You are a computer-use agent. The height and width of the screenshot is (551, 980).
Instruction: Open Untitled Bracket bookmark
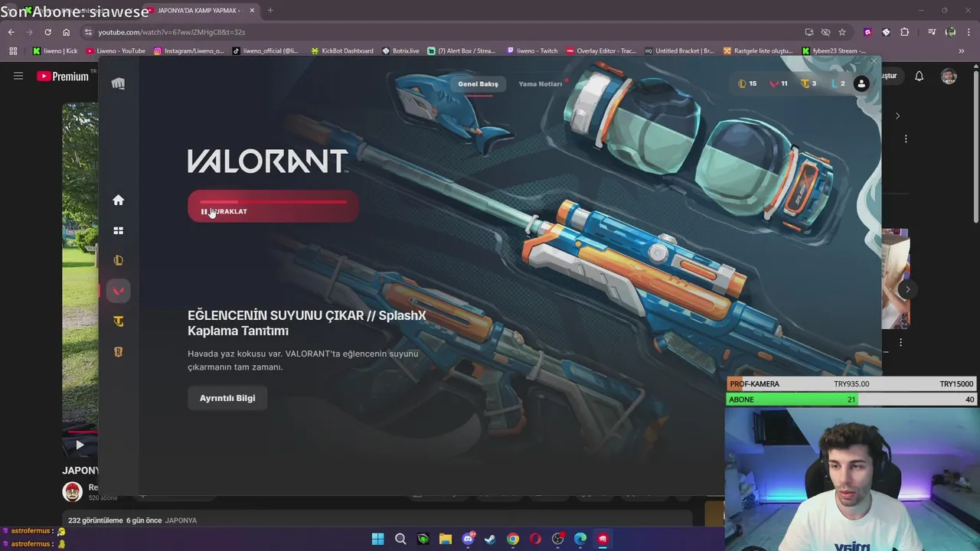680,51
